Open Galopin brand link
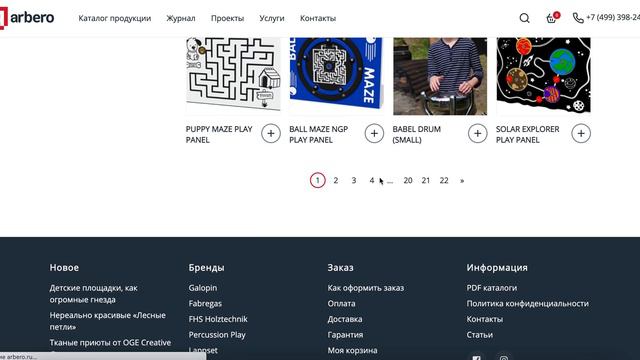 [x=203, y=288]
